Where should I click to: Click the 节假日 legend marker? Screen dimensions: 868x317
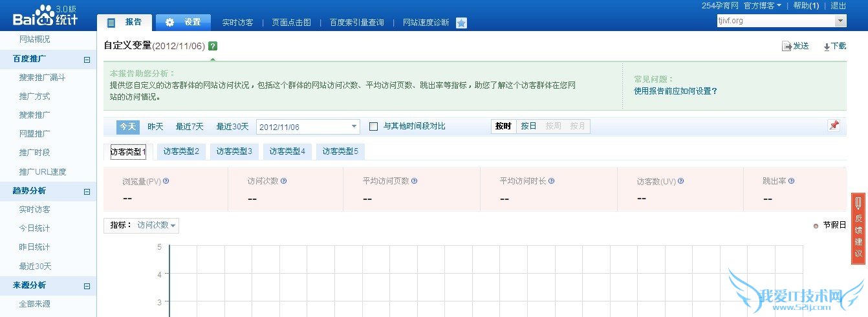[816, 226]
